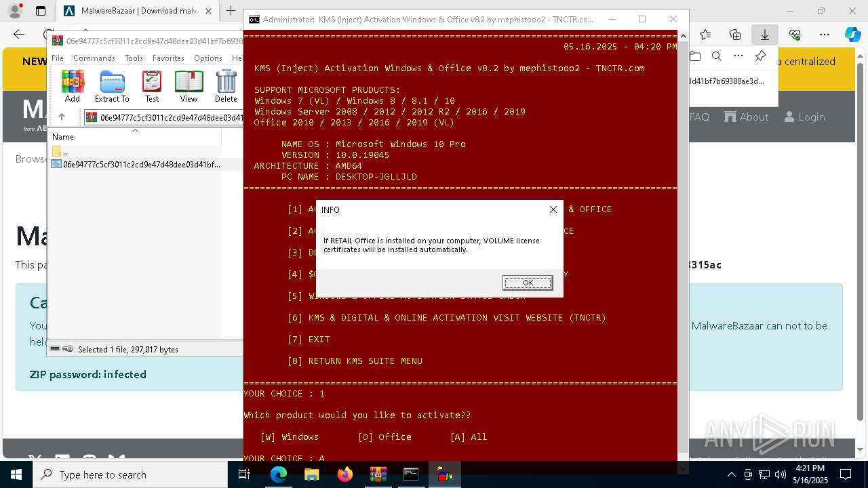Click option [6] ONLINE ACTIVATION VISIT WEBSITE
868x488 pixels.
(446, 317)
